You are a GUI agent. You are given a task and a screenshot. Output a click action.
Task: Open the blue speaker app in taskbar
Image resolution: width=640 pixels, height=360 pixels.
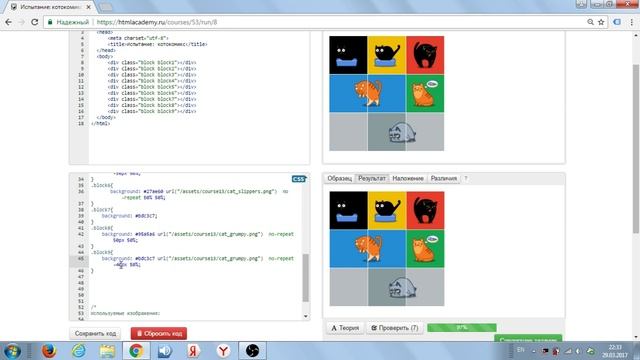click(x=165, y=351)
